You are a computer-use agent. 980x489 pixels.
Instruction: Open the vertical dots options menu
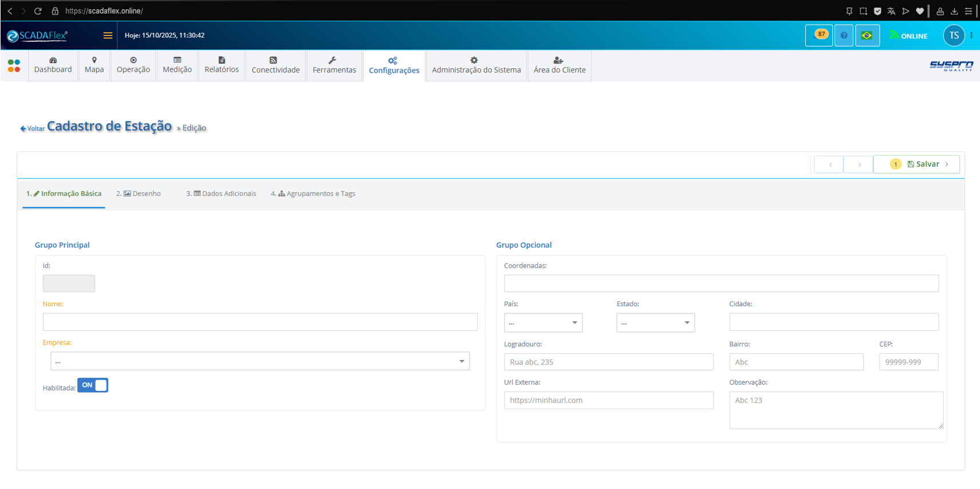(971, 36)
